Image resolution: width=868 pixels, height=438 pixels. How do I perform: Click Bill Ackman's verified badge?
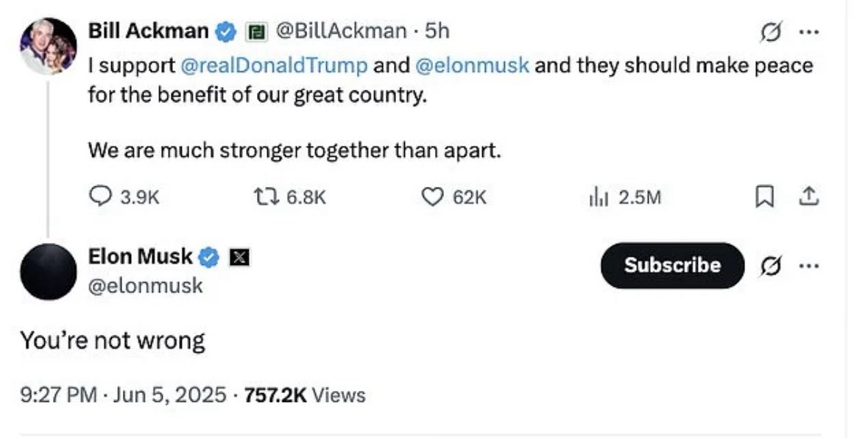point(225,31)
